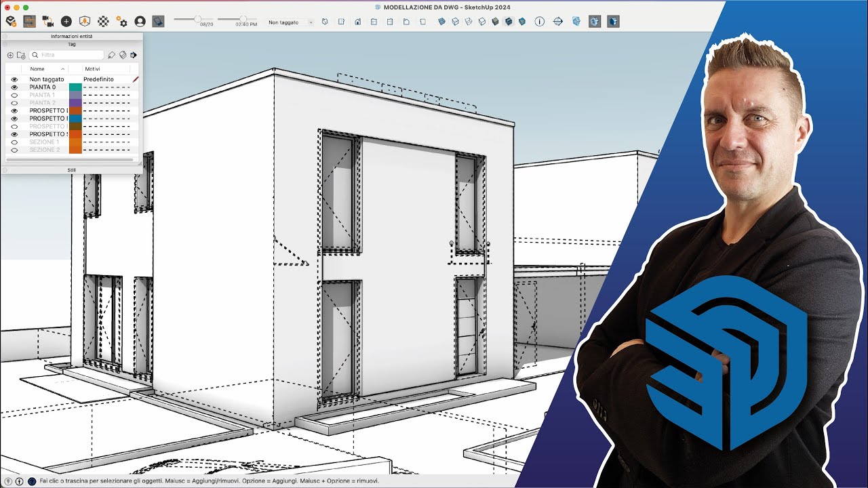Show the SEZIONE 2 tag
This screenshot has height=488, width=868.
tap(14, 150)
